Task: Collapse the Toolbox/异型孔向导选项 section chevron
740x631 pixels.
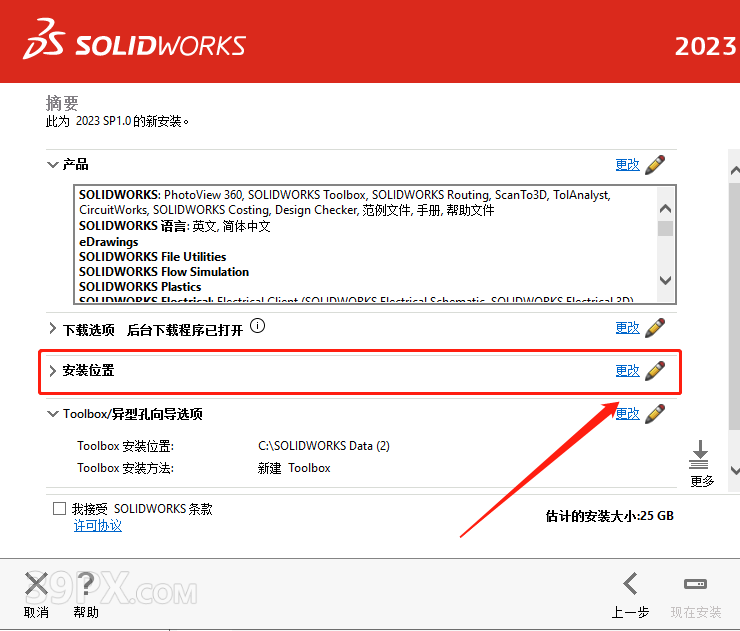Action: (x=53, y=414)
